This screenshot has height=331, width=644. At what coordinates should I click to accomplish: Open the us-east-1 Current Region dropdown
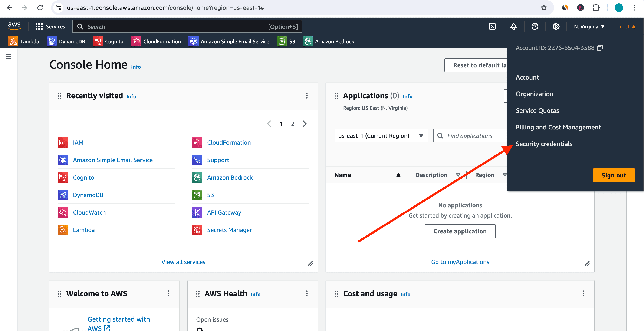(381, 136)
